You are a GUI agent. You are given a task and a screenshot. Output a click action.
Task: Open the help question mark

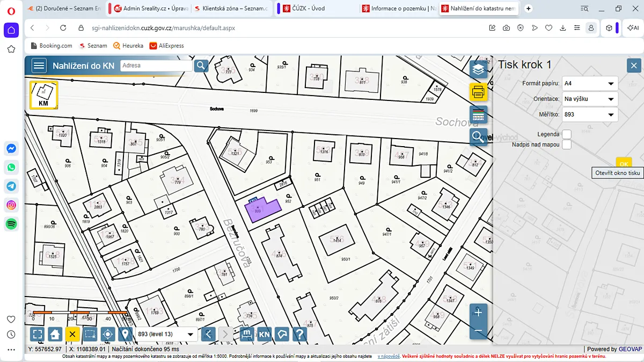tap(299, 334)
